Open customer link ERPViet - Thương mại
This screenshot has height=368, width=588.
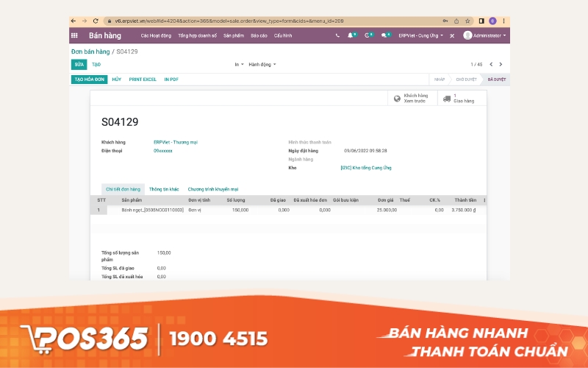coord(176,142)
